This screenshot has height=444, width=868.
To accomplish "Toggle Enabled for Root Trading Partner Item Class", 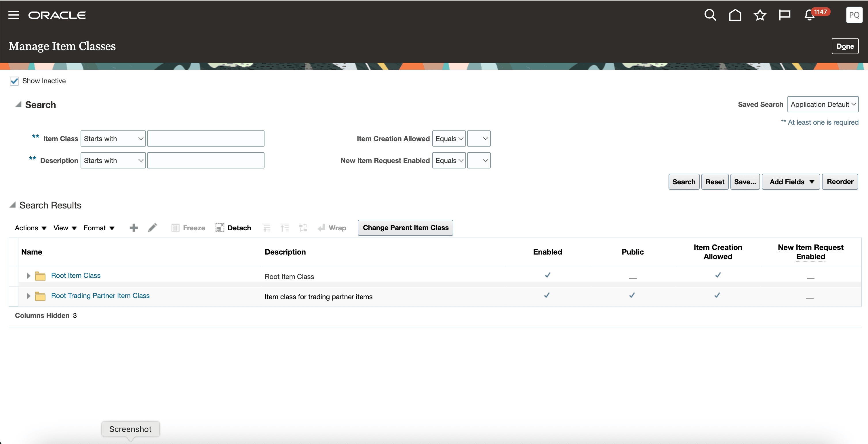I will [547, 296].
